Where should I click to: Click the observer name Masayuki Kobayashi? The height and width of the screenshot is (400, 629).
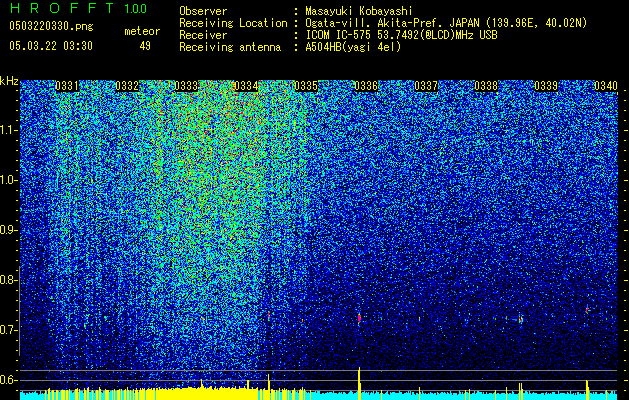[359, 11]
